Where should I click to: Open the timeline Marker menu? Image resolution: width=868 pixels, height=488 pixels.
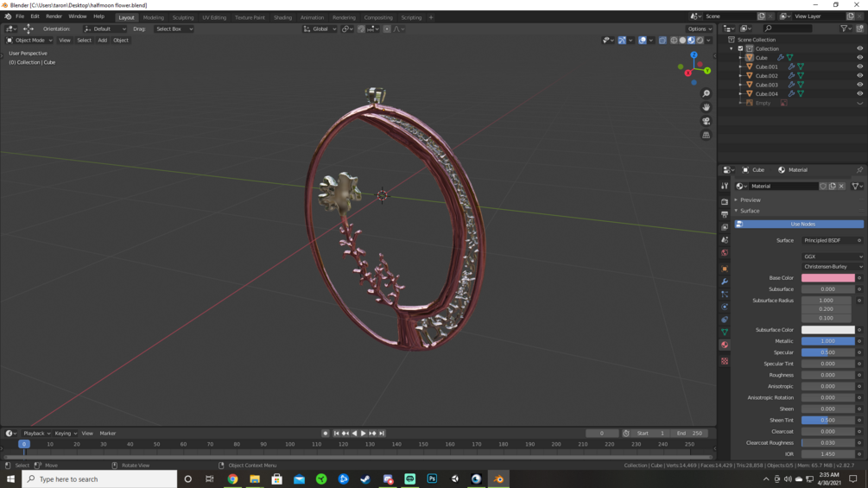pyautogui.click(x=107, y=434)
